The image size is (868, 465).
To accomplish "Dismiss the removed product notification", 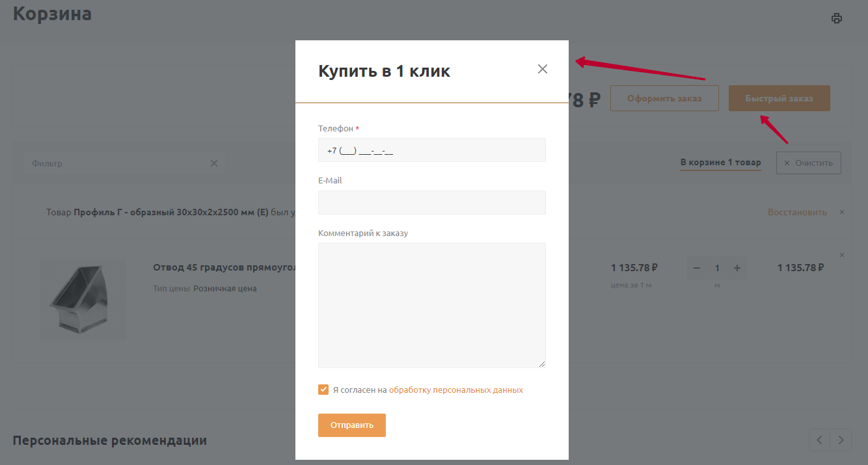I will (x=842, y=212).
